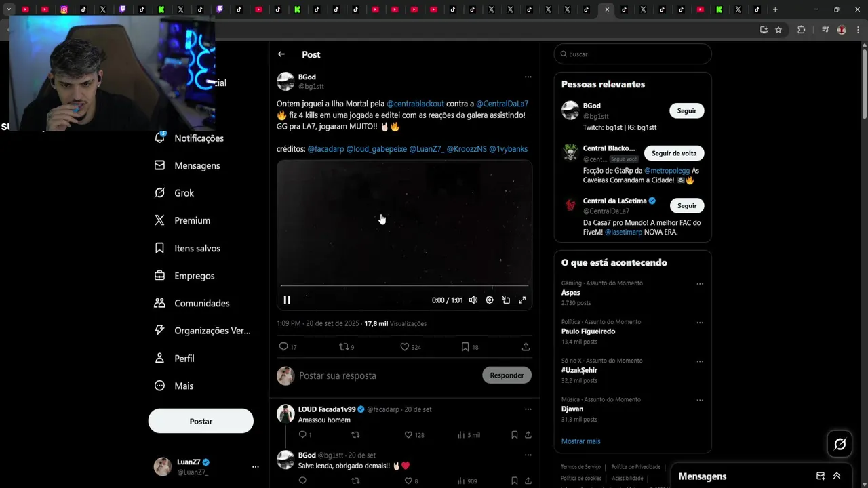Compose new message in Mensagens drawer
The width and height of the screenshot is (868, 488).
(x=821, y=476)
